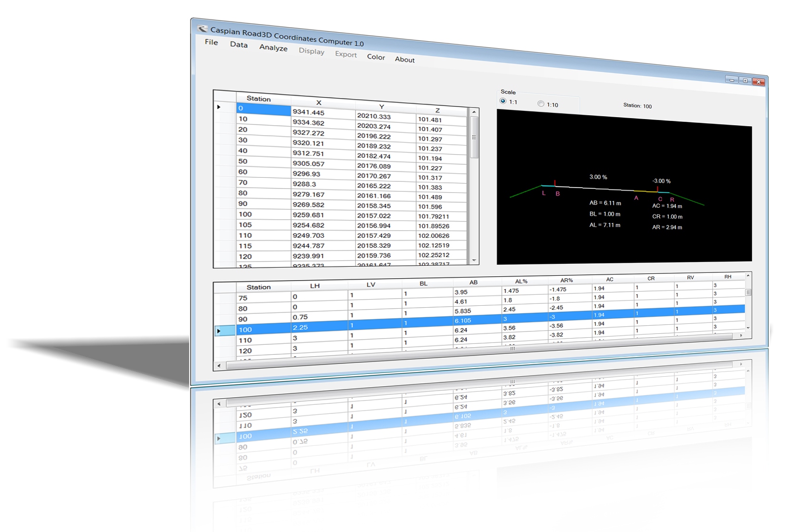Select LH value 0.75
Image resolution: width=788 pixels, height=532 pixels.
pos(319,317)
